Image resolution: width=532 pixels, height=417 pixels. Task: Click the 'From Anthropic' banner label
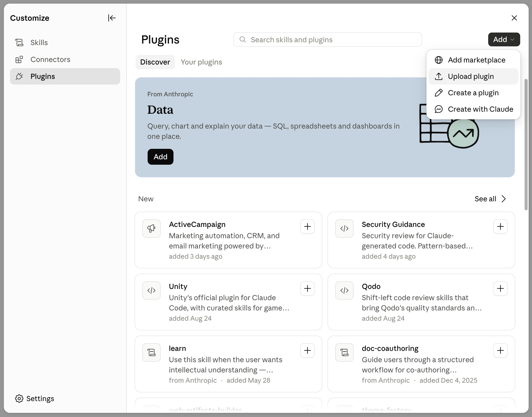170,94
